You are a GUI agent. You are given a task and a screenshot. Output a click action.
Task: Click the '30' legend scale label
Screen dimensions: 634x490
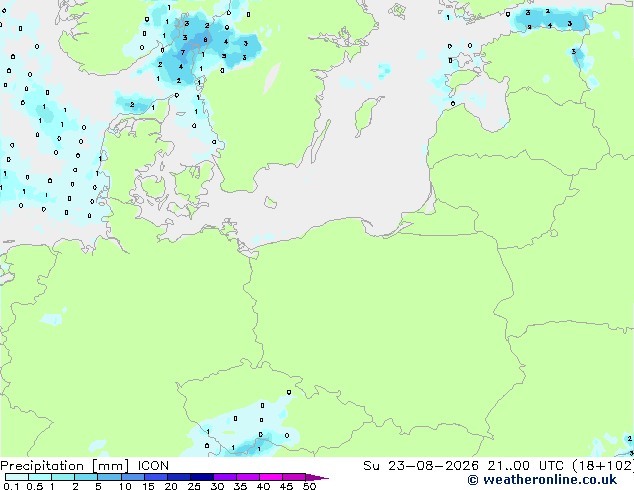217,486
